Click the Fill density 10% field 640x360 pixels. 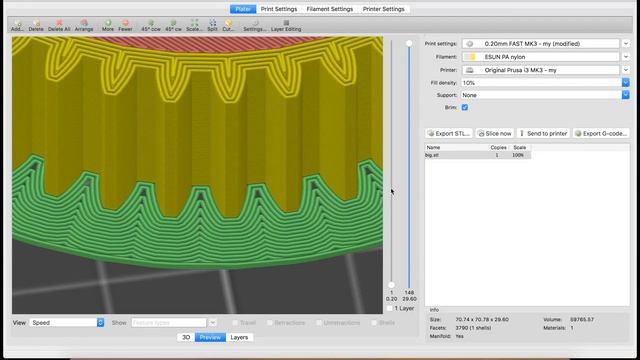pos(542,83)
